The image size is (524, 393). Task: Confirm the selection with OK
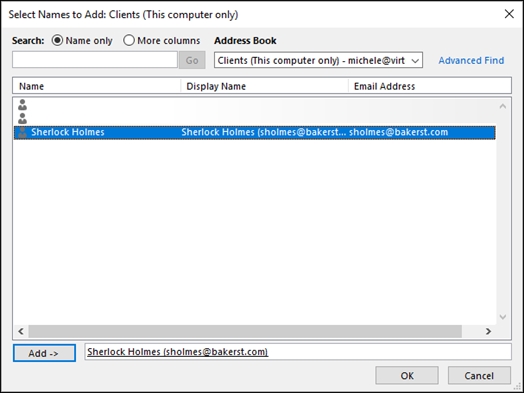click(407, 376)
